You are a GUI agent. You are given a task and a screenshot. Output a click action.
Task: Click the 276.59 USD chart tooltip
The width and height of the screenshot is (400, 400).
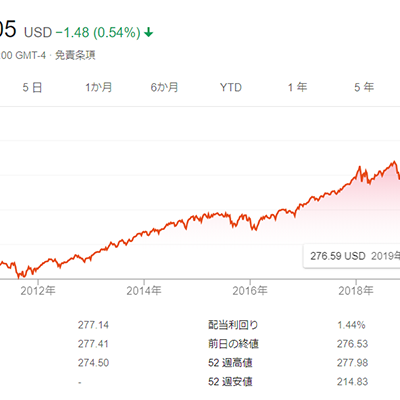pyautogui.click(x=352, y=256)
